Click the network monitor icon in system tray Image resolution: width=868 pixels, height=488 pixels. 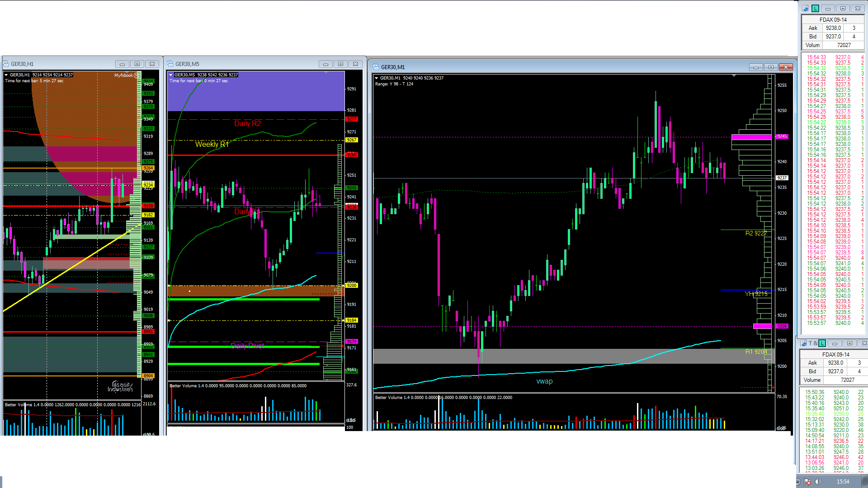(798, 482)
